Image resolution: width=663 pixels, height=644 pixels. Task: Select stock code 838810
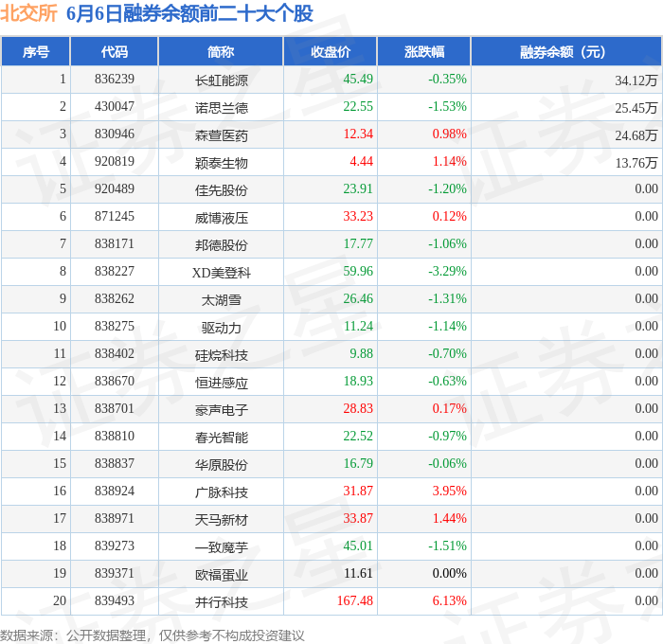click(x=115, y=437)
